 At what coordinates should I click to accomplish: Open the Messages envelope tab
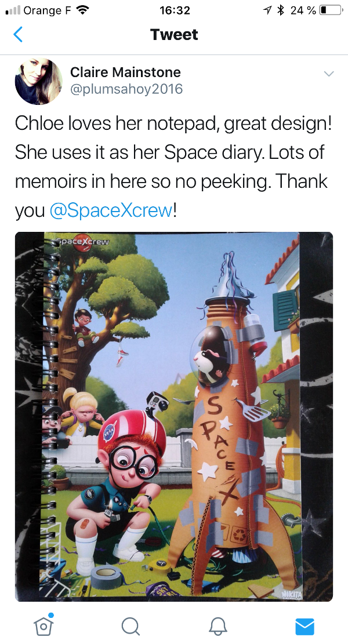coord(305,627)
